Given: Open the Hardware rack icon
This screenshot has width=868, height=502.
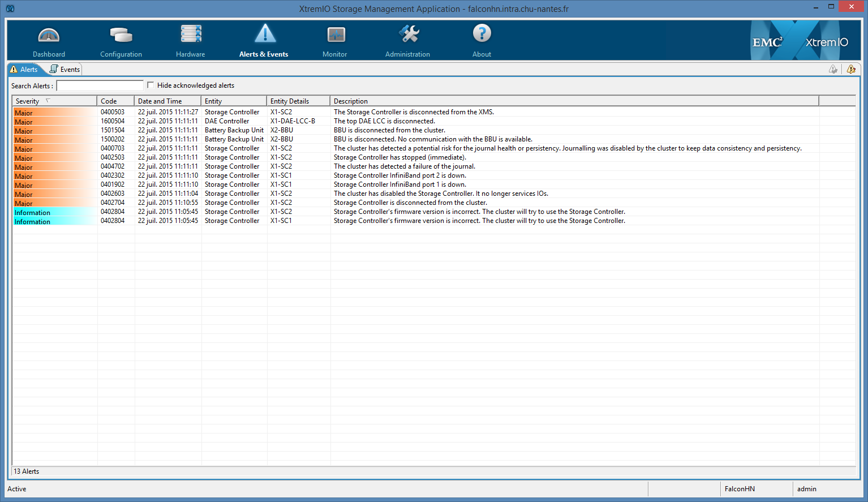Looking at the screenshot, I should 191,35.
